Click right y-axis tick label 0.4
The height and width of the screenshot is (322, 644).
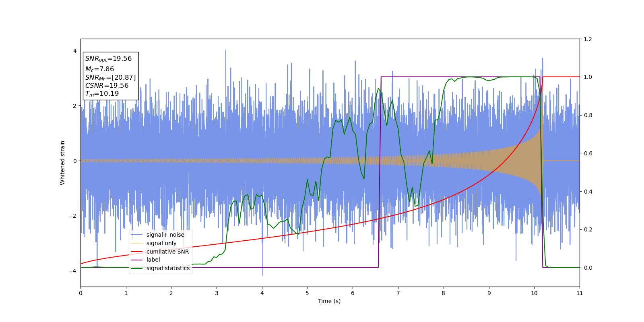(x=588, y=192)
